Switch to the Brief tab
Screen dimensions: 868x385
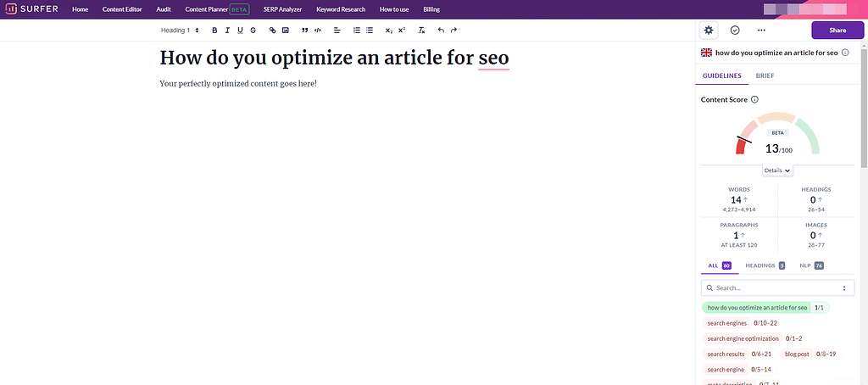(765, 75)
